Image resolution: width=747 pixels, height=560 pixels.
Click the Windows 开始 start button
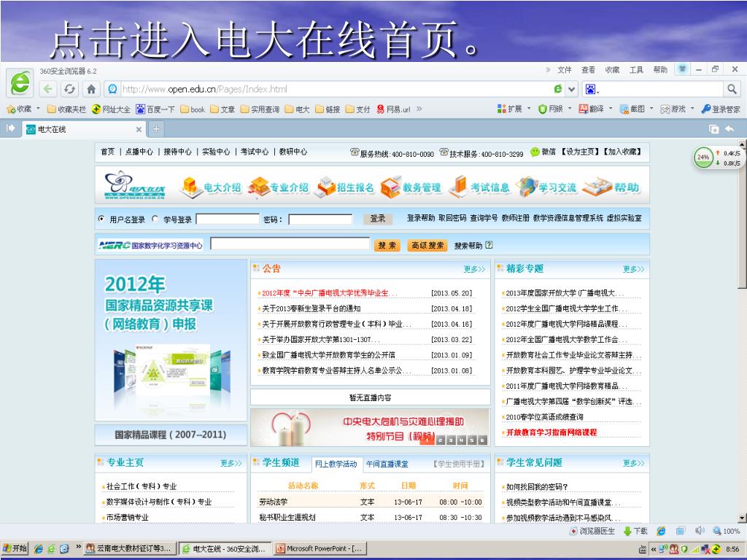click(x=15, y=548)
